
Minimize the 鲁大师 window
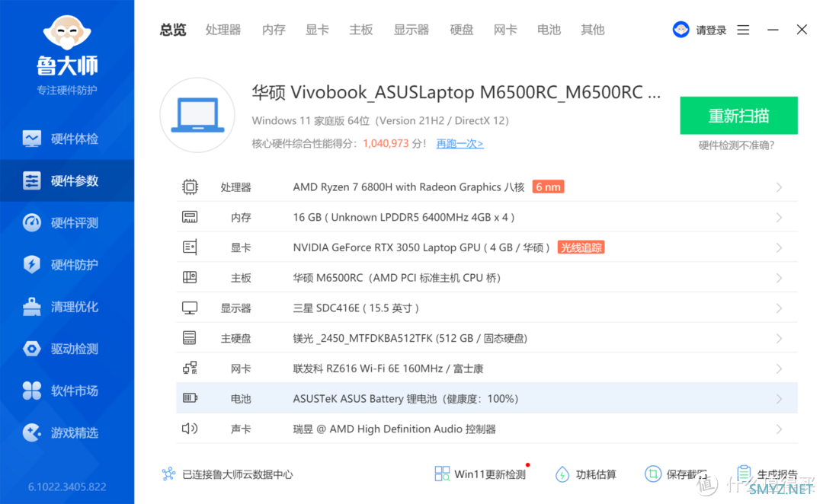point(773,30)
